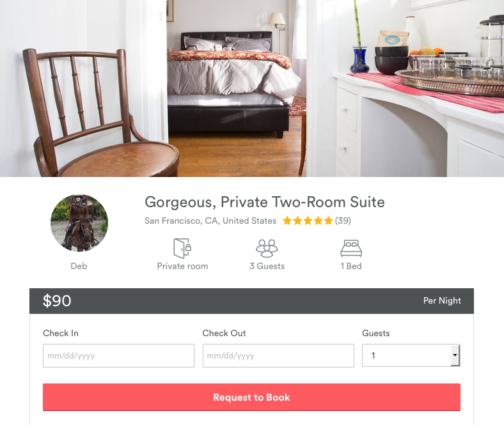Open the Gorgeous, Private Two-Room Suite title

tap(265, 202)
